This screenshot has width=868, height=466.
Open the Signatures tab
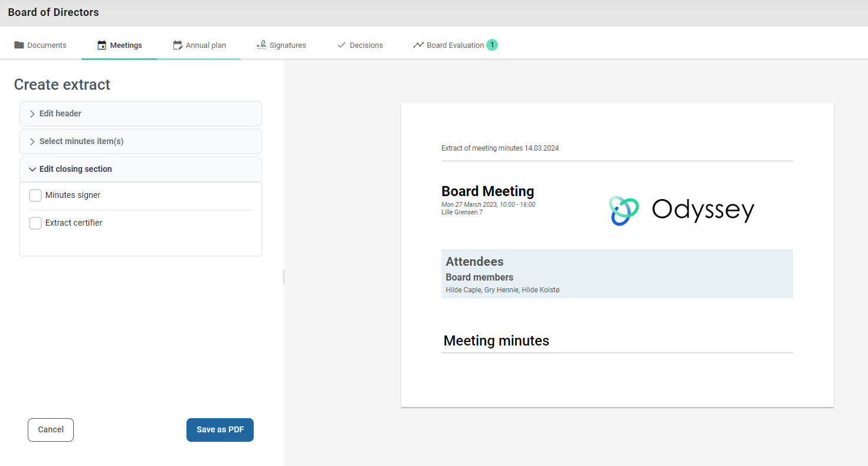(x=281, y=45)
